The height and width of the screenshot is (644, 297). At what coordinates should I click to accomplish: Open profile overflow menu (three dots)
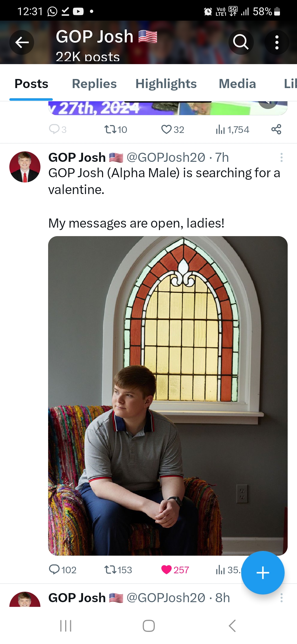[277, 42]
